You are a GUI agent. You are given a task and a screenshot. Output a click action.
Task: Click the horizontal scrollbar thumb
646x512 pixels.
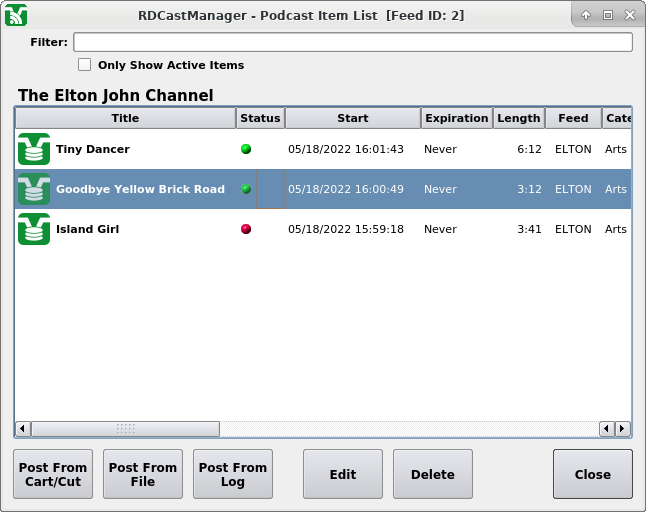[125, 429]
